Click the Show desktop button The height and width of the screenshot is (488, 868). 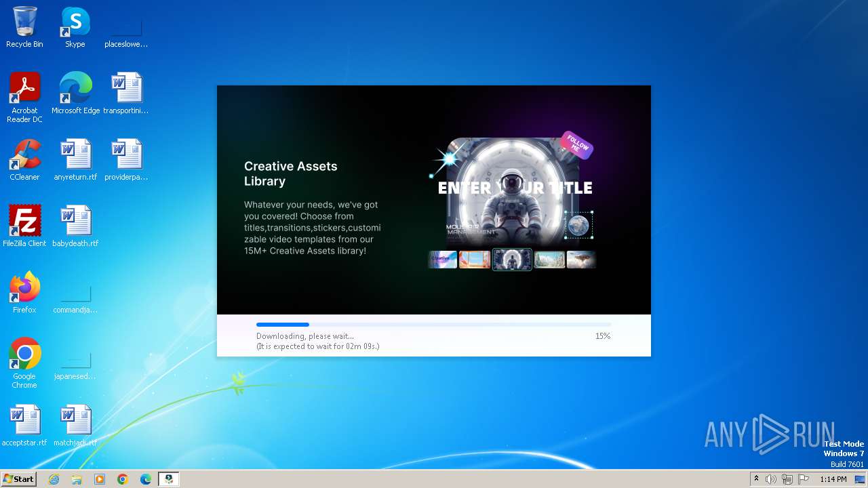(860, 479)
